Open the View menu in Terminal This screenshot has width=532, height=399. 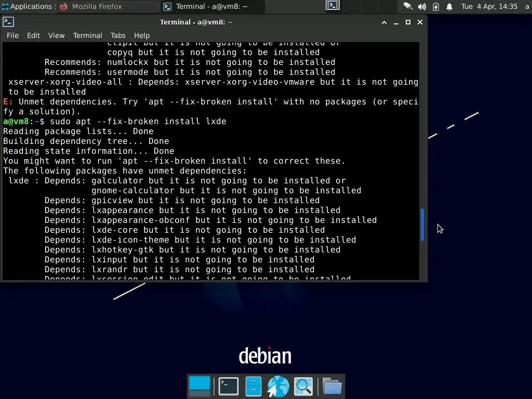(56, 35)
